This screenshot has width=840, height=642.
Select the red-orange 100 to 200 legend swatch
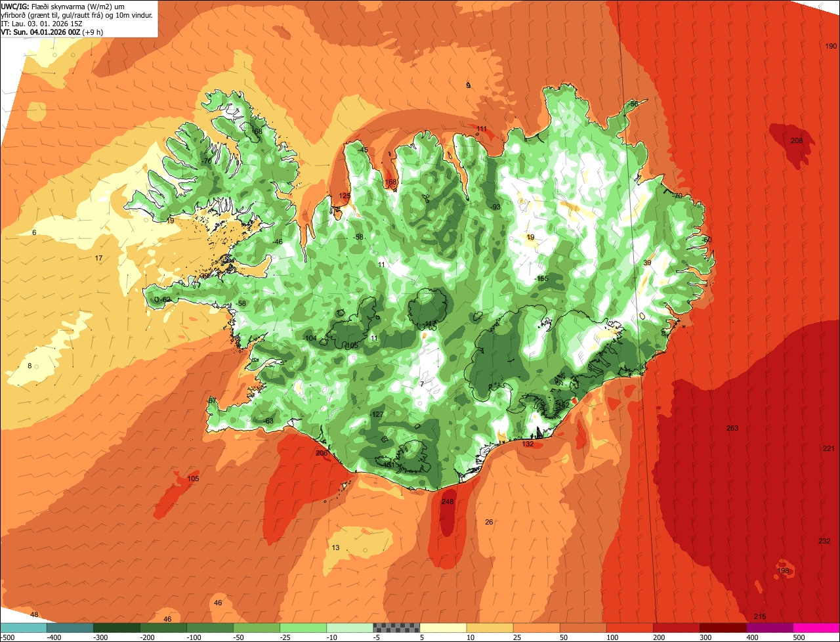[630, 628]
